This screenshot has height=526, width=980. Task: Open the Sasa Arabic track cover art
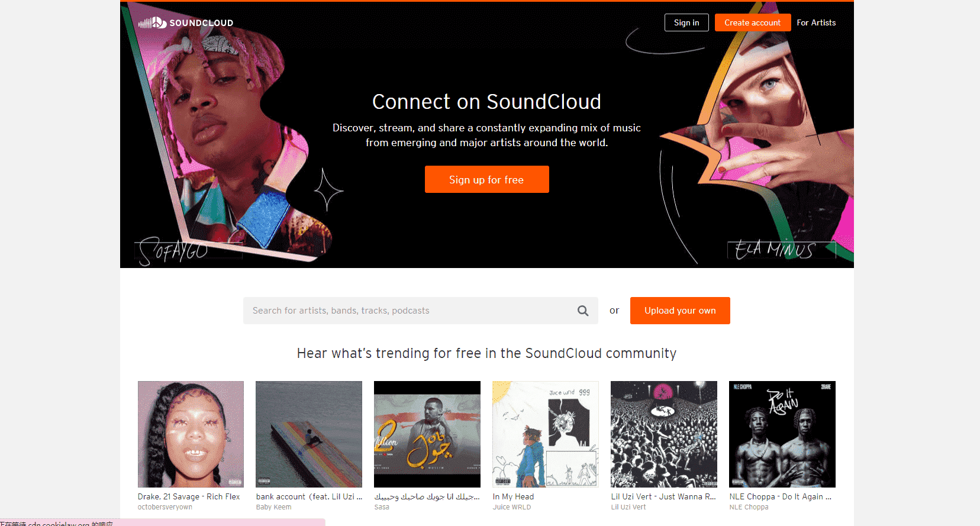coord(427,434)
